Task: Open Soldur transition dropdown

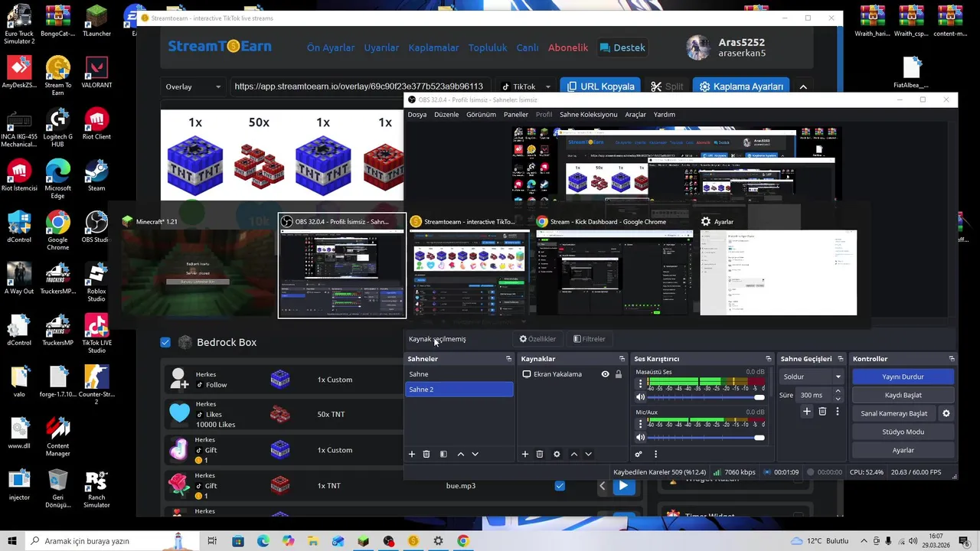Action: (811, 377)
